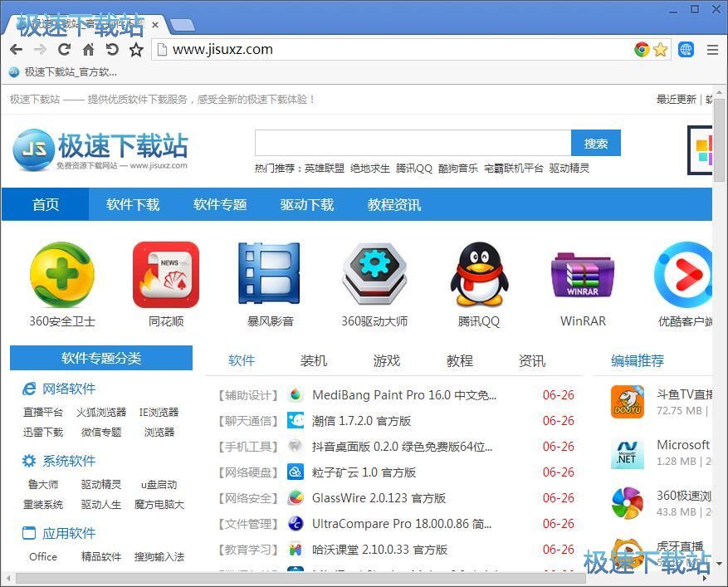The image size is (728, 587).
Task: Close the current browser tab
Action: tap(155, 25)
